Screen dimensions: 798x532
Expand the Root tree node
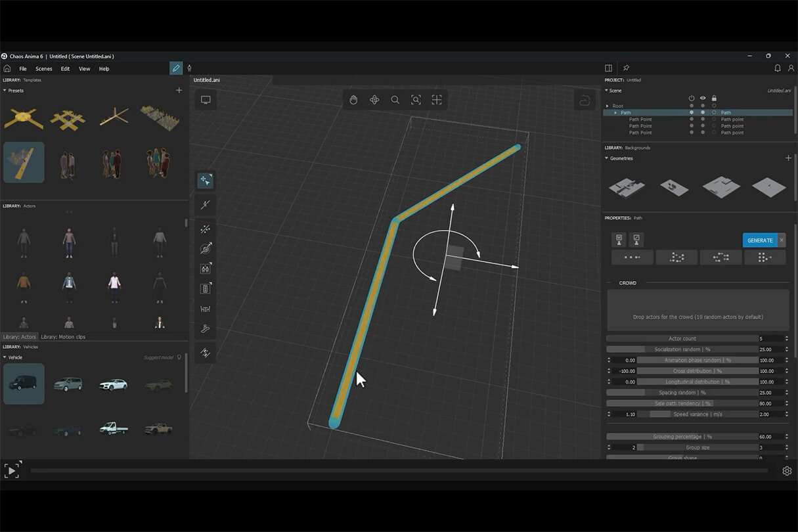tap(608, 106)
